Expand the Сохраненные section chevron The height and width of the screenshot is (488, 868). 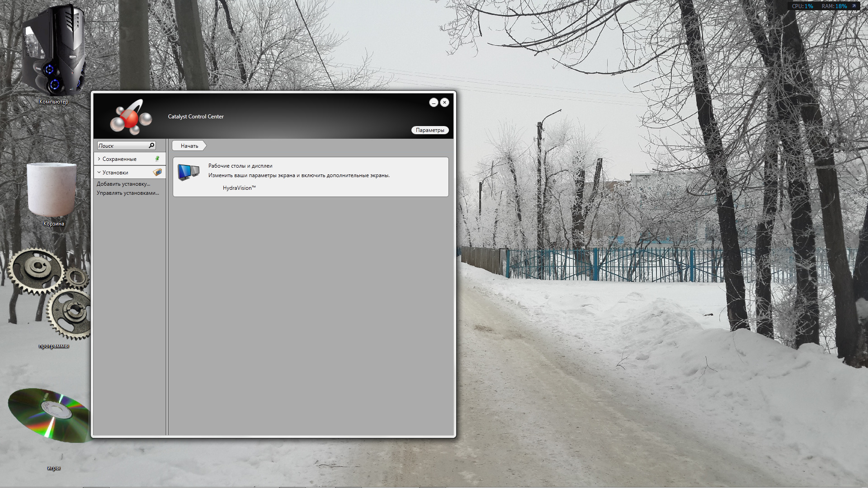tap(99, 159)
